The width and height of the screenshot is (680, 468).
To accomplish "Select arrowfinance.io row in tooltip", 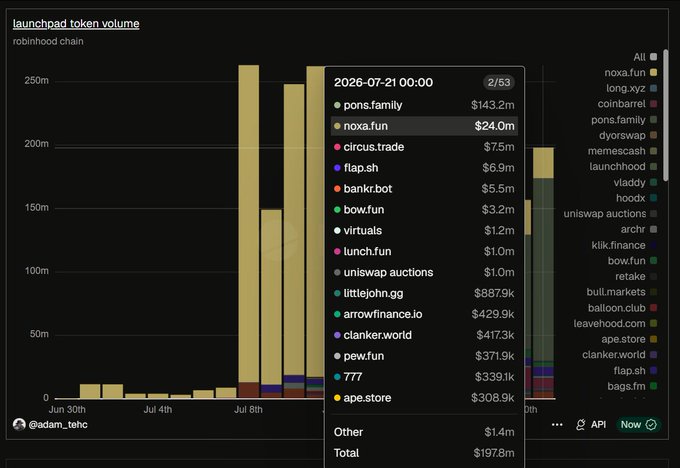I will 424,314.
